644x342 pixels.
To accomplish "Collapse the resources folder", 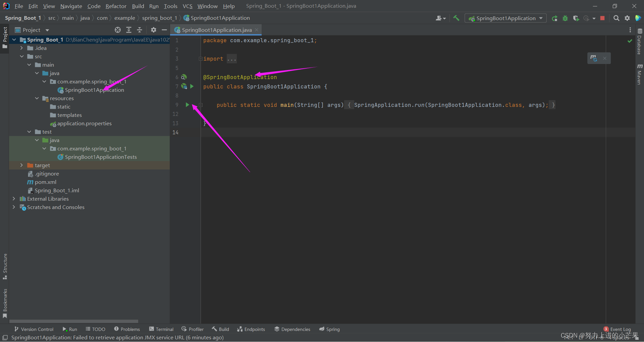I will coord(37,98).
